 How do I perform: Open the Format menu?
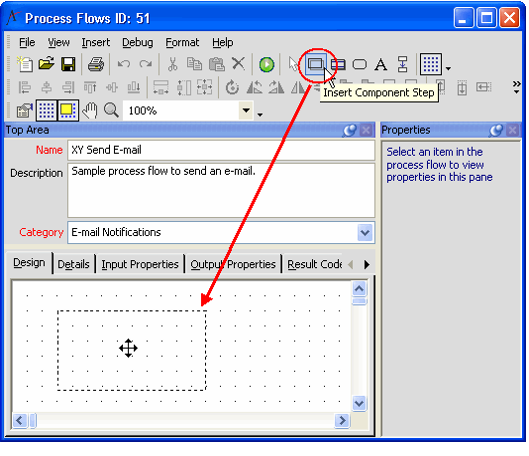(x=182, y=42)
